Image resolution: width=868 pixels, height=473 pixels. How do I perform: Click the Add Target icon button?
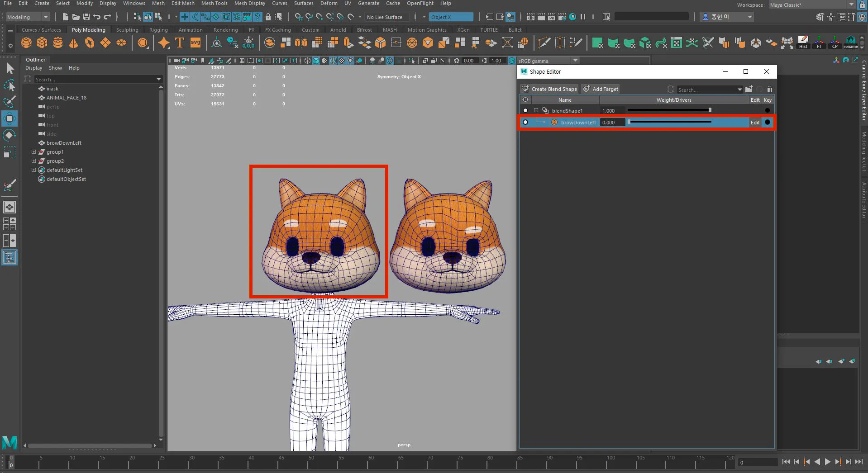click(601, 89)
